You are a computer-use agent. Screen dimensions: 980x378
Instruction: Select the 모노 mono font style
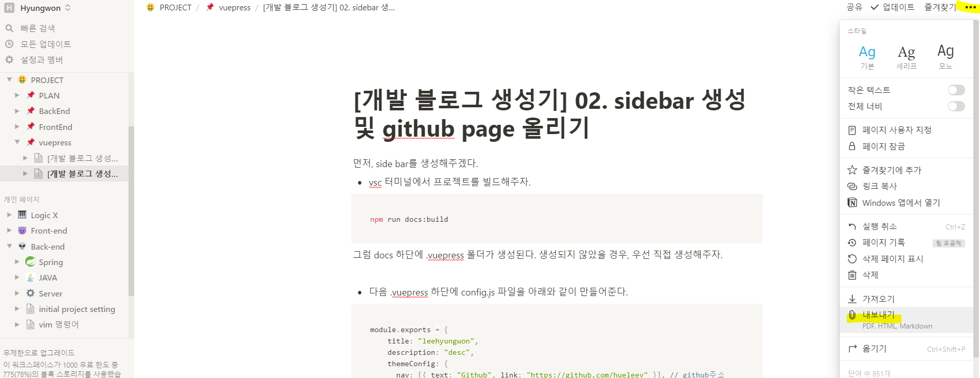(945, 57)
